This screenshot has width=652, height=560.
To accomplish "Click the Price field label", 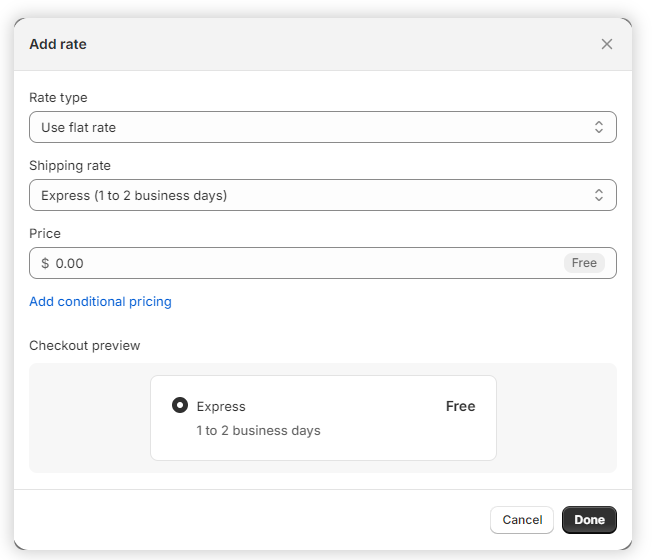I will pyautogui.click(x=45, y=233).
